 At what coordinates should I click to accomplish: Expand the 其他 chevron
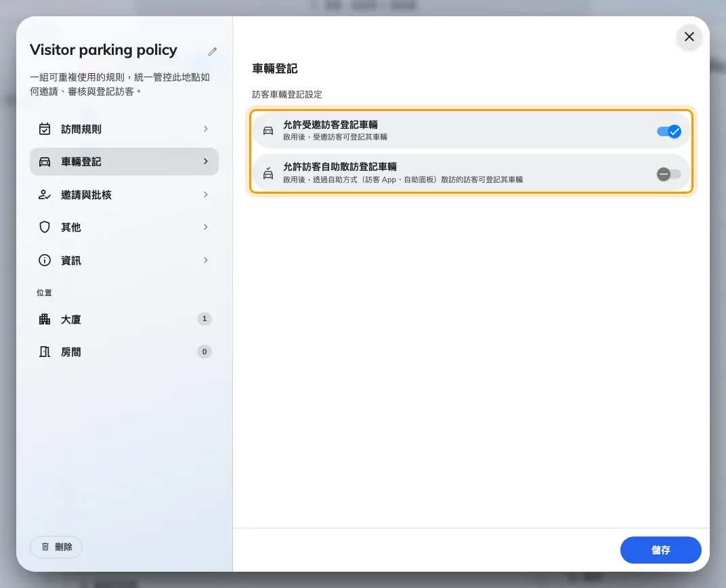206,227
